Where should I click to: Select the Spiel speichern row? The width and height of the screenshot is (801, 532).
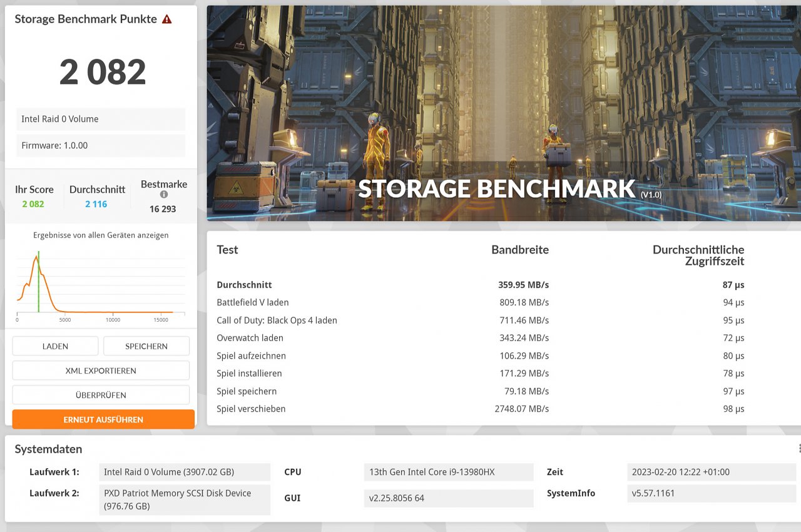481,391
